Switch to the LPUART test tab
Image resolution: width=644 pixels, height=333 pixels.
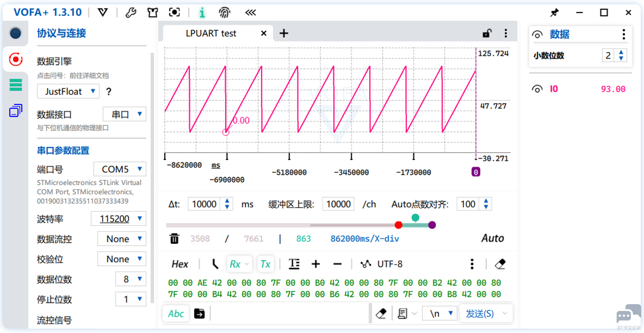[211, 33]
